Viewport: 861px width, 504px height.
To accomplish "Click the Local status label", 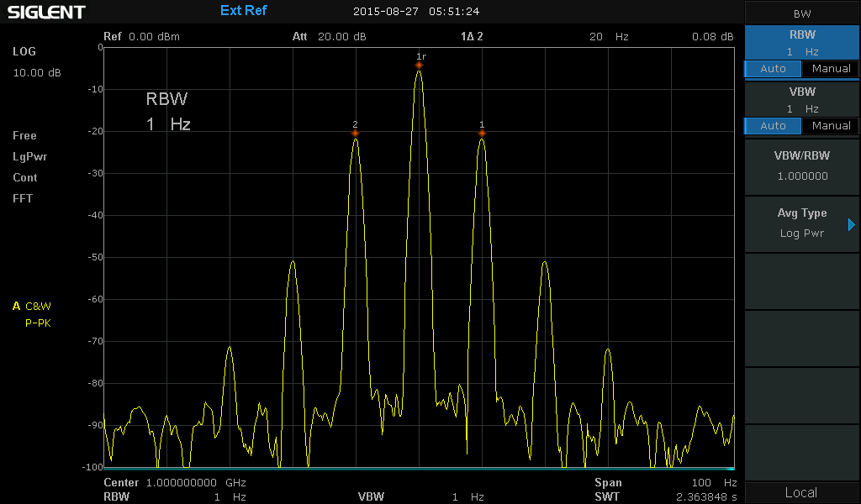I will click(801, 492).
